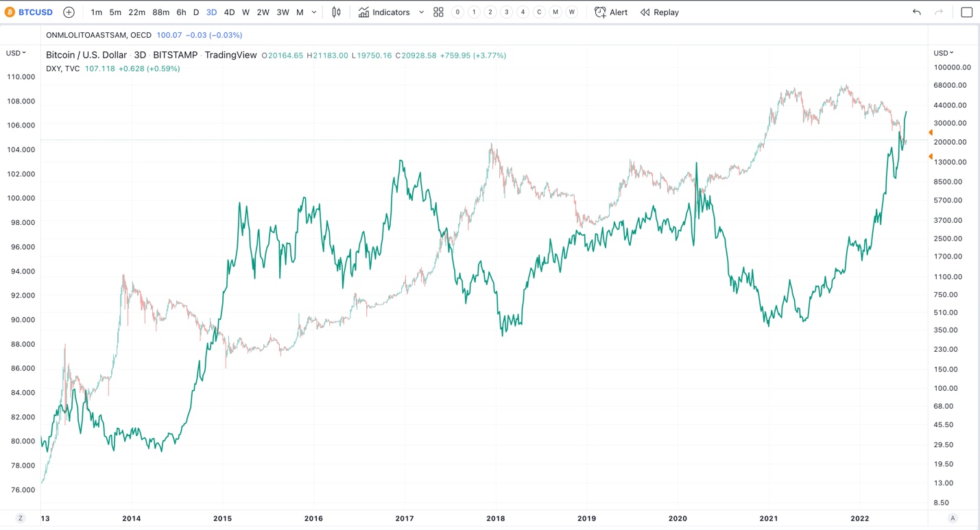Select the 5m timeframe

tap(115, 12)
